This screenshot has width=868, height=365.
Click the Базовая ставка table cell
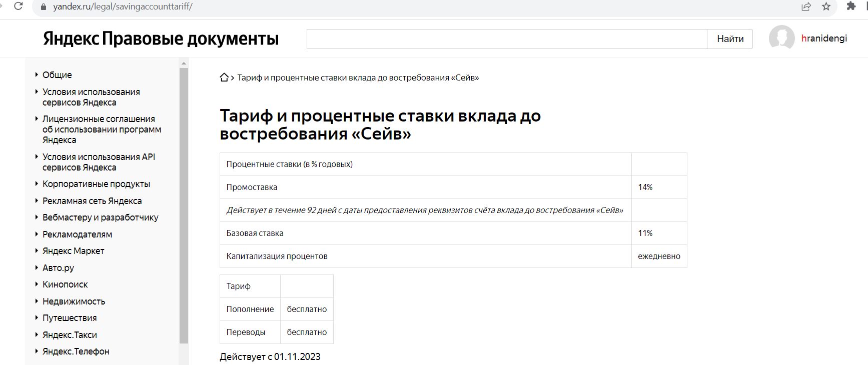point(426,233)
